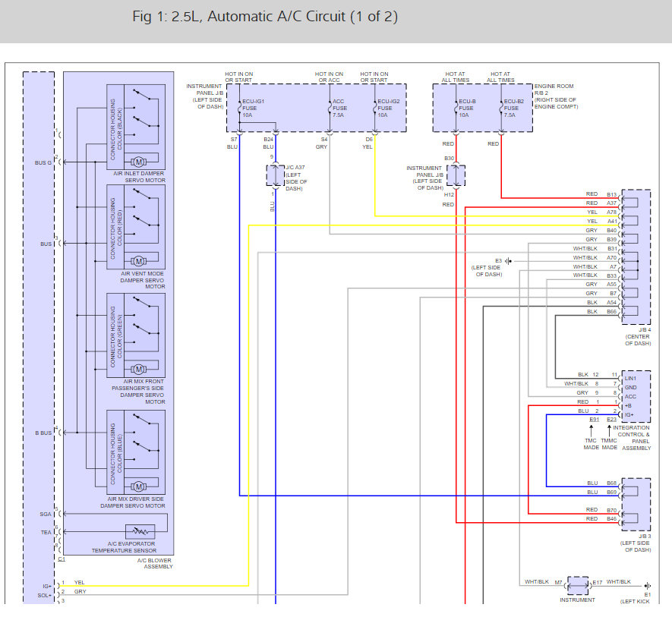Click the 'B40' pin label on J/B 4

(x=611, y=231)
